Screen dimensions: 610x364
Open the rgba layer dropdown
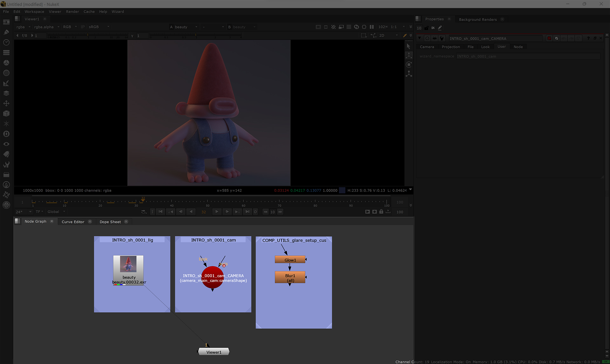tap(23, 27)
